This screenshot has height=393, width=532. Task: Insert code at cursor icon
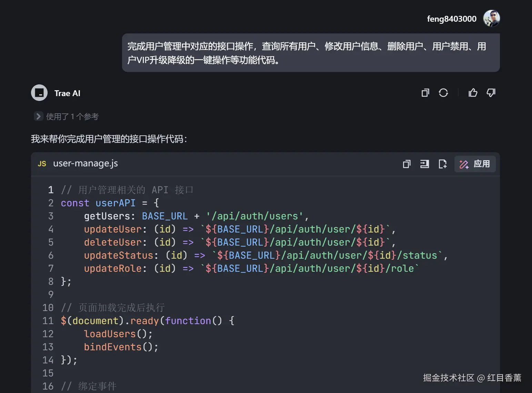[x=424, y=164]
